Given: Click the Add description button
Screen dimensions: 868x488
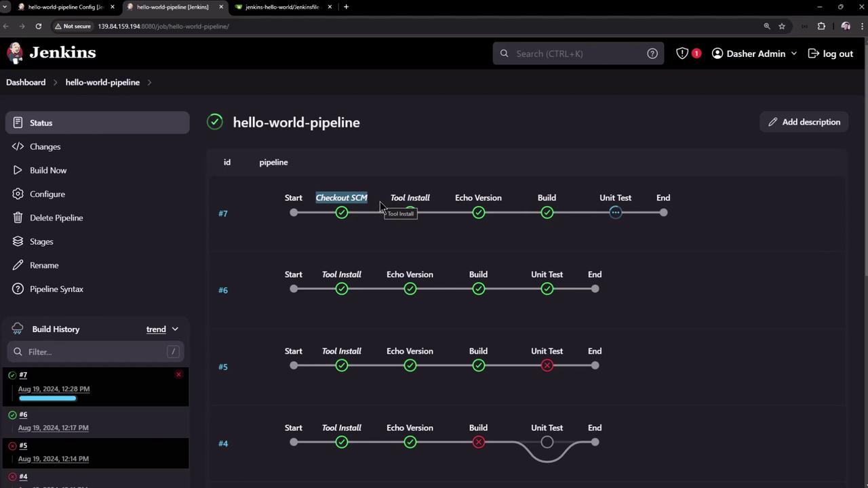Looking at the screenshot, I should pyautogui.click(x=804, y=122).
